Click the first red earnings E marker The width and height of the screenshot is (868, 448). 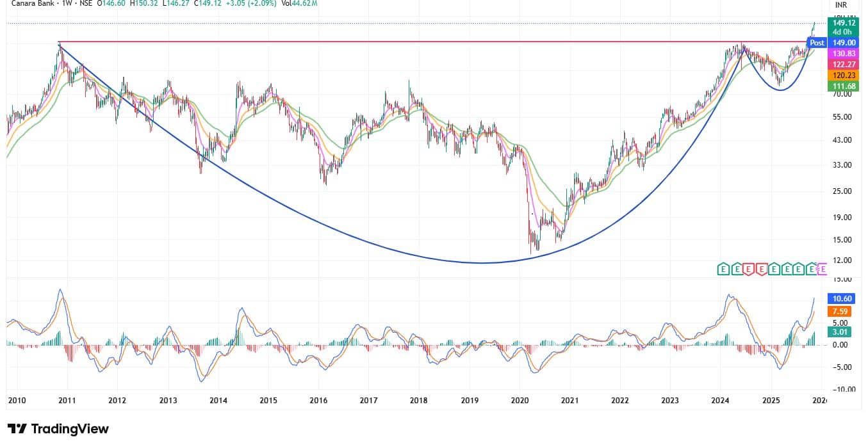(x=748, y=269)
